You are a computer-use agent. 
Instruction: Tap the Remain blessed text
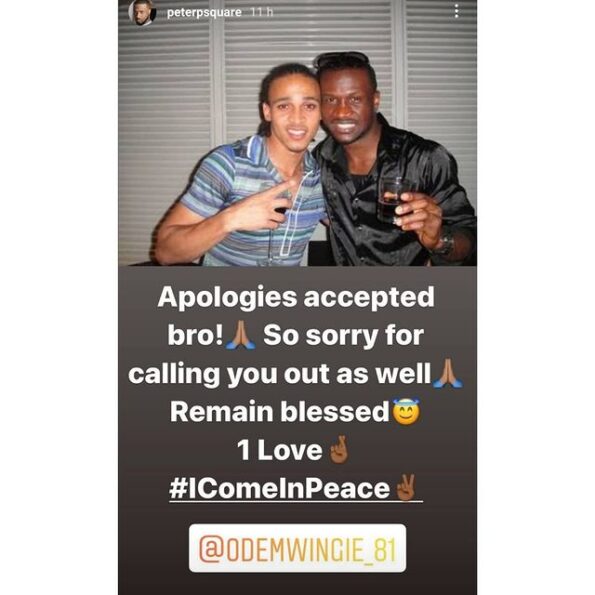pos(280,412)
